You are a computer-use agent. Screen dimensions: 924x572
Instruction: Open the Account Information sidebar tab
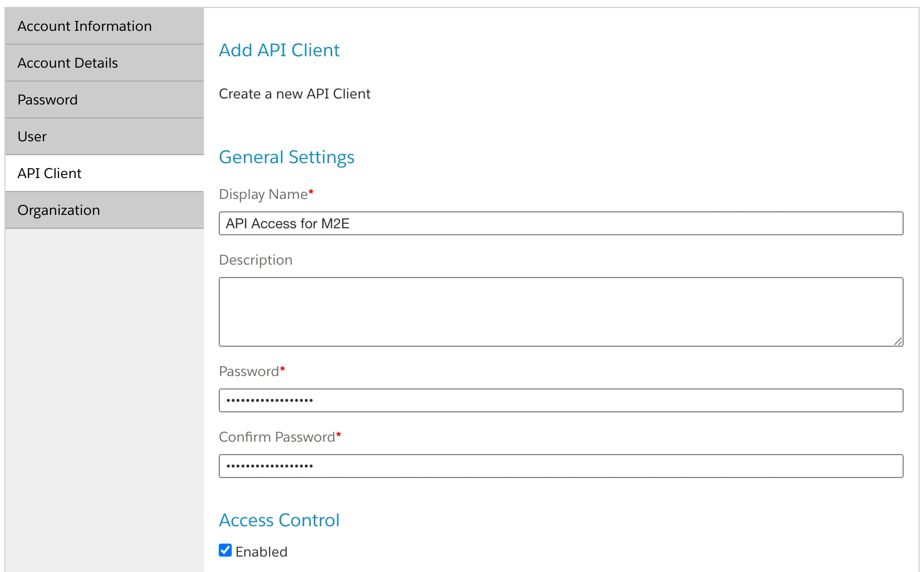pos(85,26)
